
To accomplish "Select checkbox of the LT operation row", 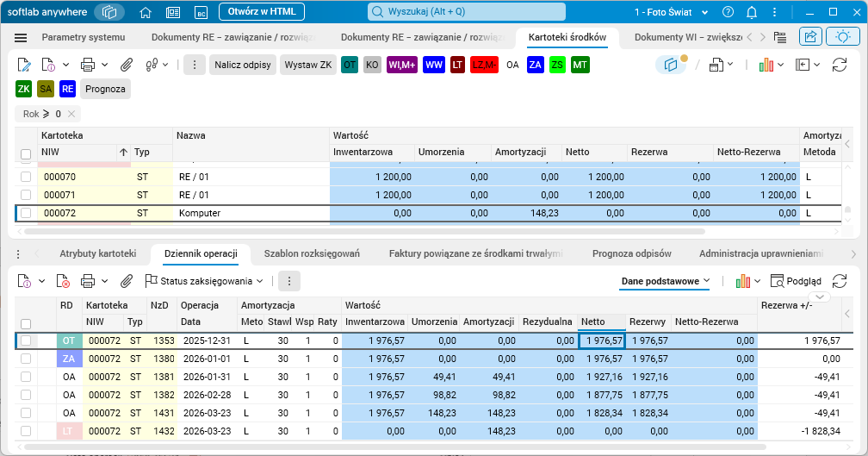I will [x=26, y=431].
